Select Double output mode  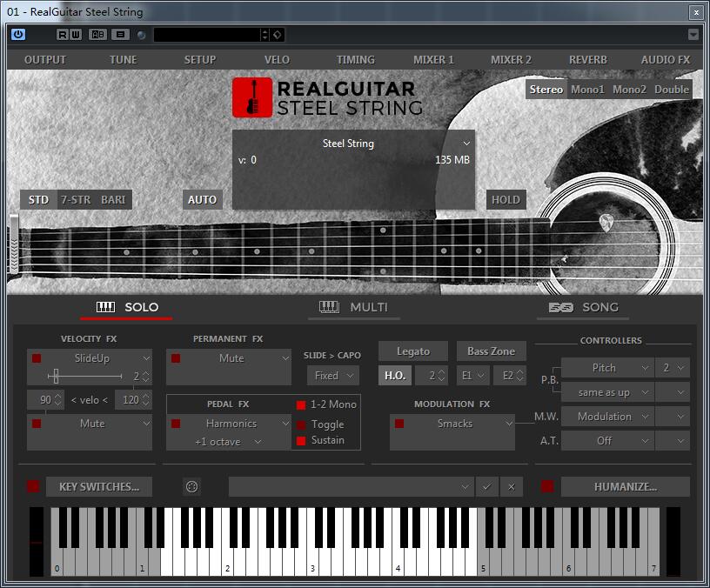[x=672, y=90]
